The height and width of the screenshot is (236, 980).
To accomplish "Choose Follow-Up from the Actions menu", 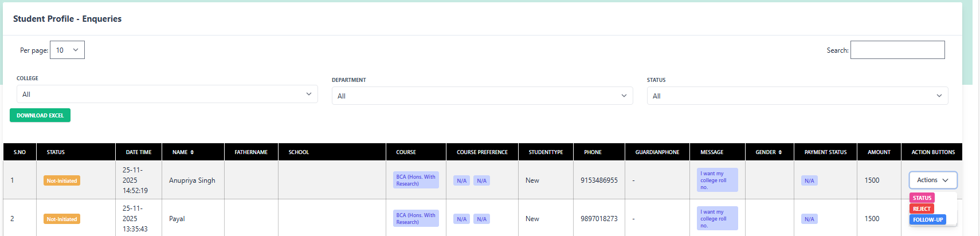I will pos(928,219).
